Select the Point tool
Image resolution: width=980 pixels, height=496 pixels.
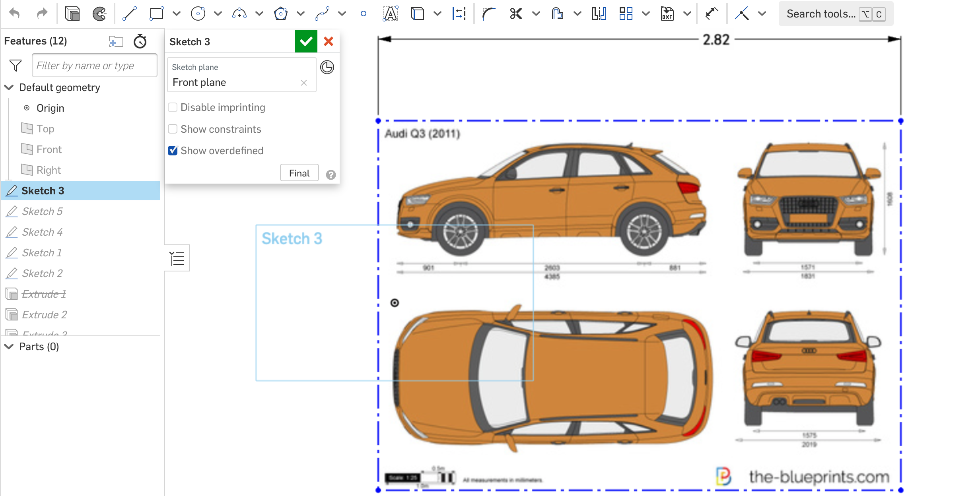coord(363,13)
